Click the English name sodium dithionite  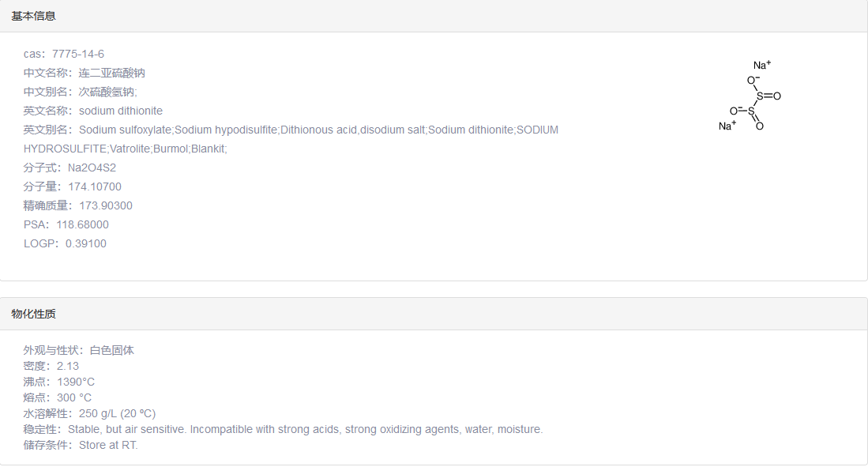pos(121,111)
